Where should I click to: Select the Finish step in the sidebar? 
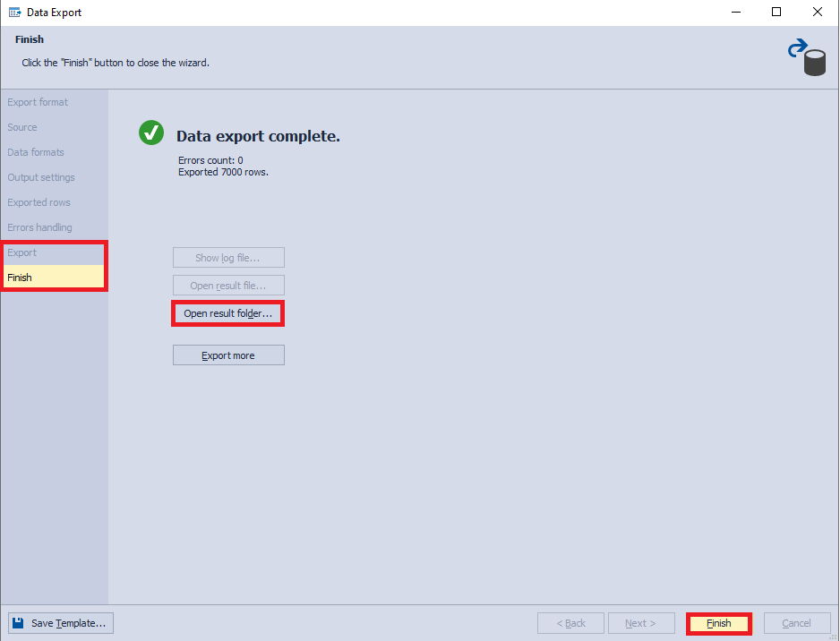coord(54,278)
